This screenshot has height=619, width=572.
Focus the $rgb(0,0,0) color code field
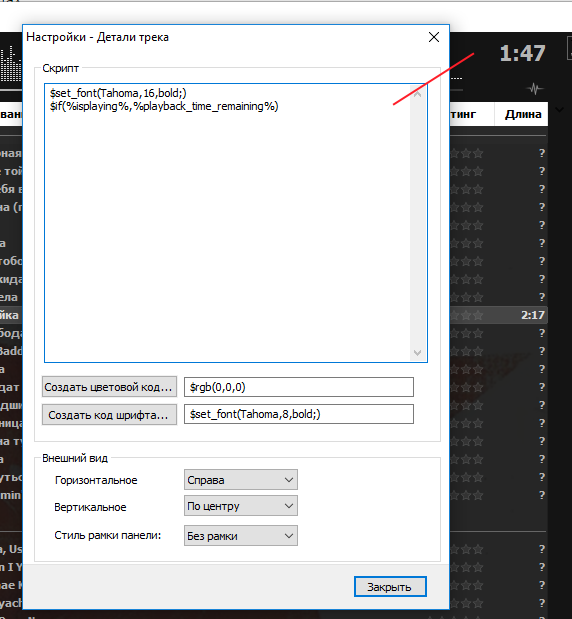(x=299, y=387)
